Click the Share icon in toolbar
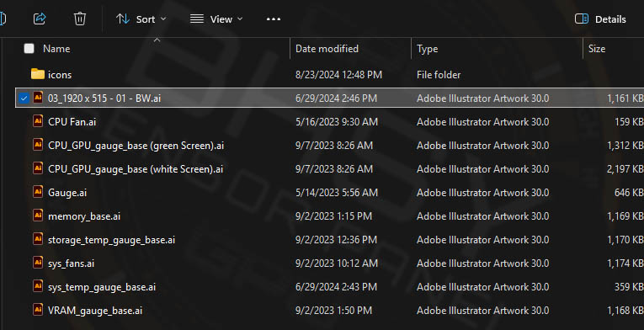This screenshot has width=644, height=330. point(40,19)
